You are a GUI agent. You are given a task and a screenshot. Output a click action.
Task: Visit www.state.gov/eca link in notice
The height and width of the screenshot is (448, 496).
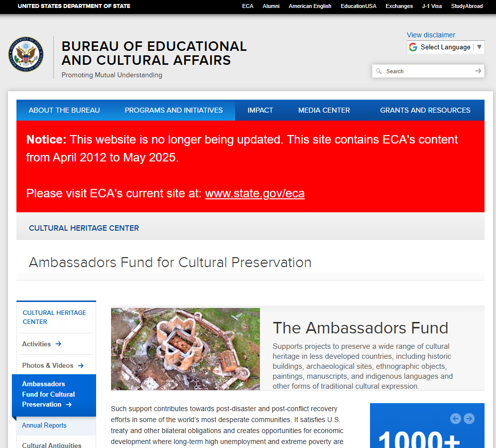(x=254, y=193)
